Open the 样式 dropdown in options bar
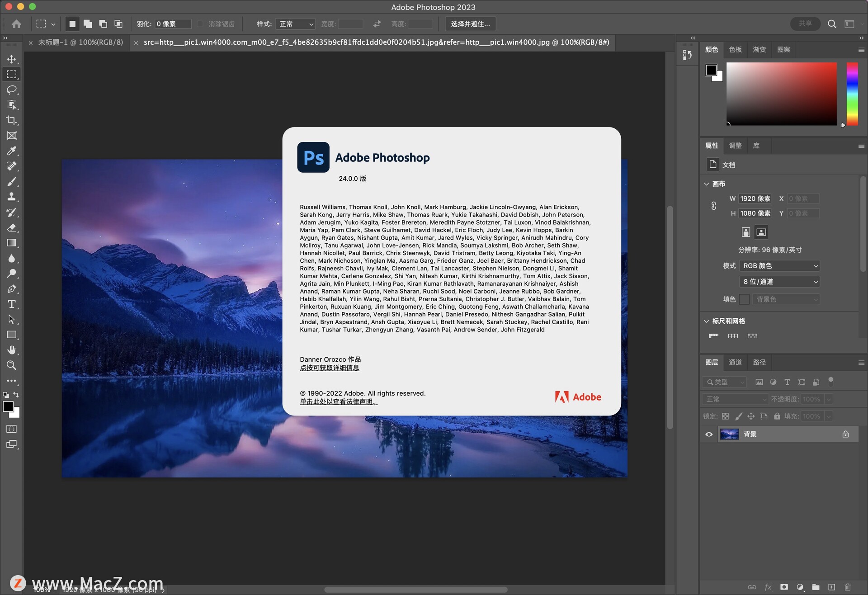The width and height of the screenshot is (868, 595). (x=295, y=24)
